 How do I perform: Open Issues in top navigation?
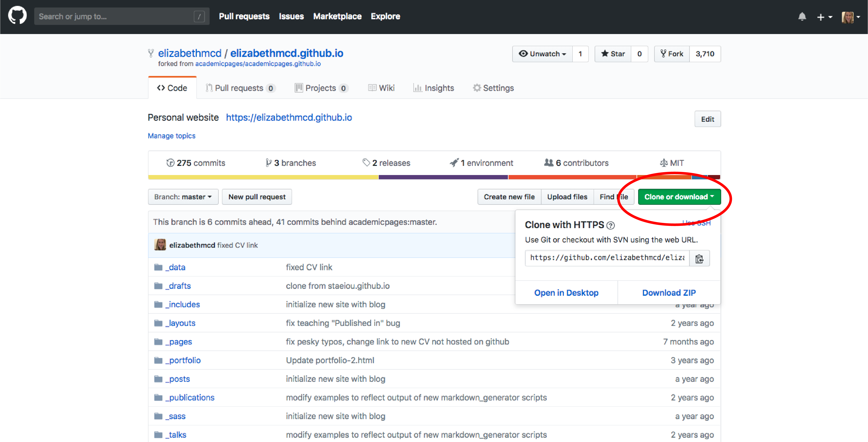point(291,16)
